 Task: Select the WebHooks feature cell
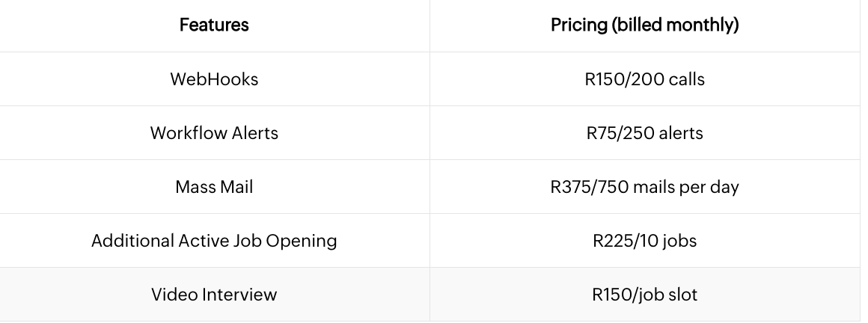[214, 79]
